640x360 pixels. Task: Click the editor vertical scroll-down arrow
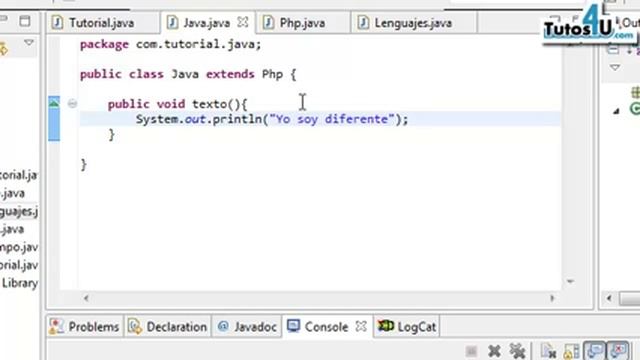(571, 281)
